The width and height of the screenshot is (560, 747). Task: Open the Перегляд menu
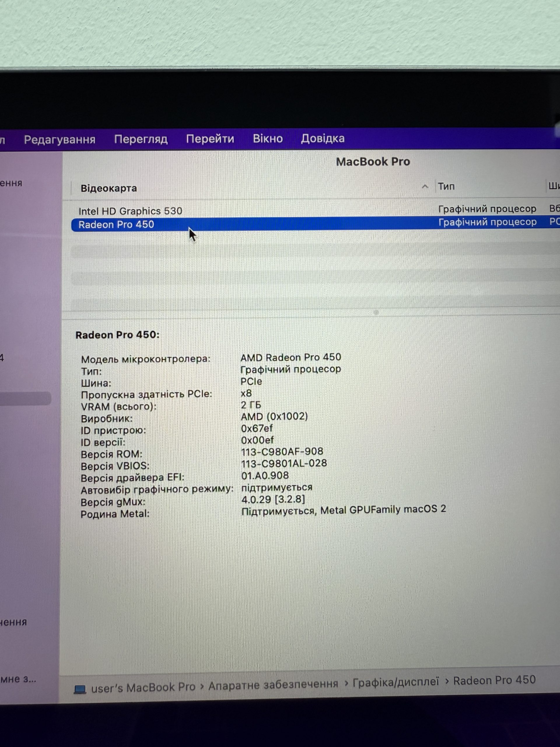coord(141,139)
